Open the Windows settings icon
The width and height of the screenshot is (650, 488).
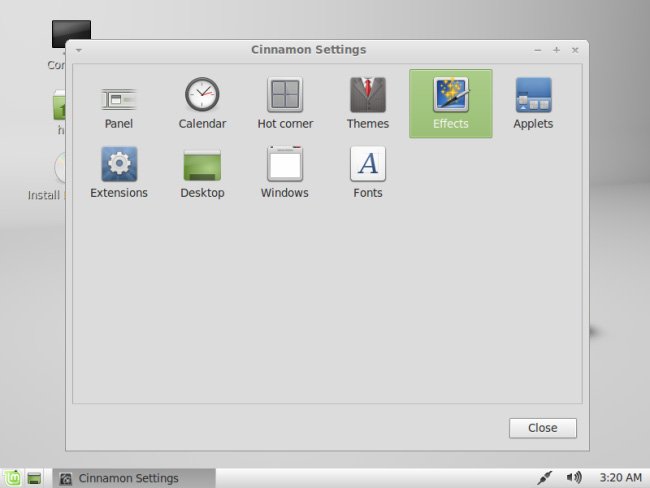(x=285, y=164)
